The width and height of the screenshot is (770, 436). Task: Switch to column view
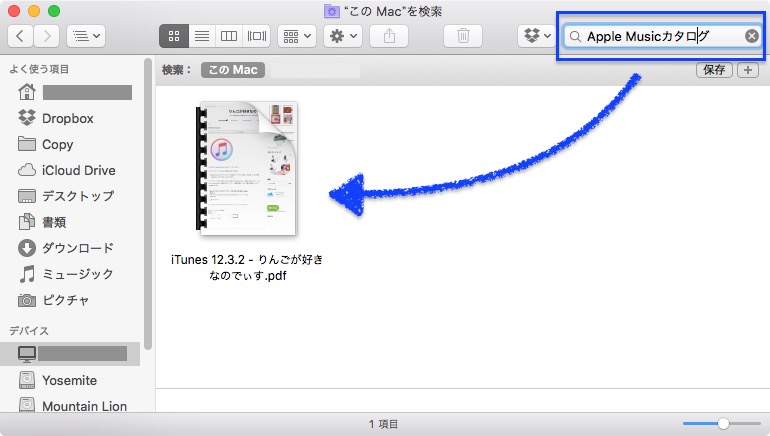tap(229, 36)
